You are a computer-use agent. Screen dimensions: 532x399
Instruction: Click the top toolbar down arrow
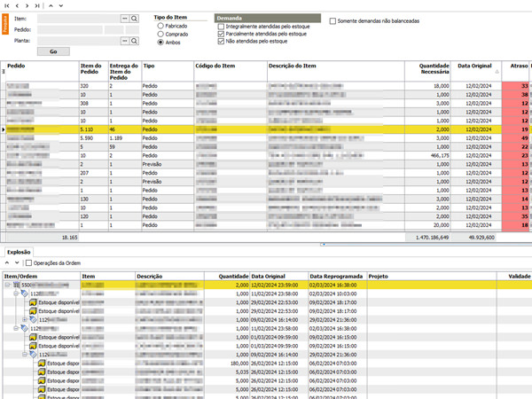61,6
